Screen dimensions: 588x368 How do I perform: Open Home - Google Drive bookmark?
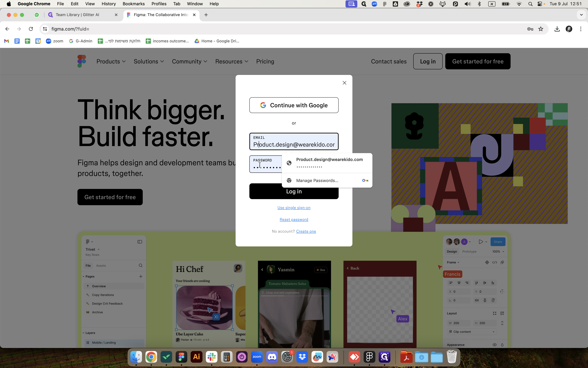coord(217,41)
